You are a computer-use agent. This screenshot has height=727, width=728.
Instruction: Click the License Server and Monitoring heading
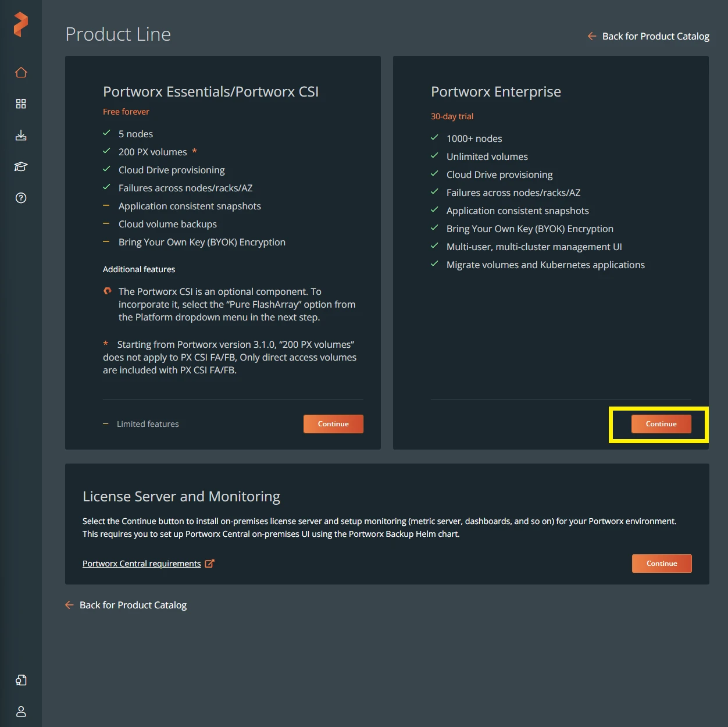(181, 497)
